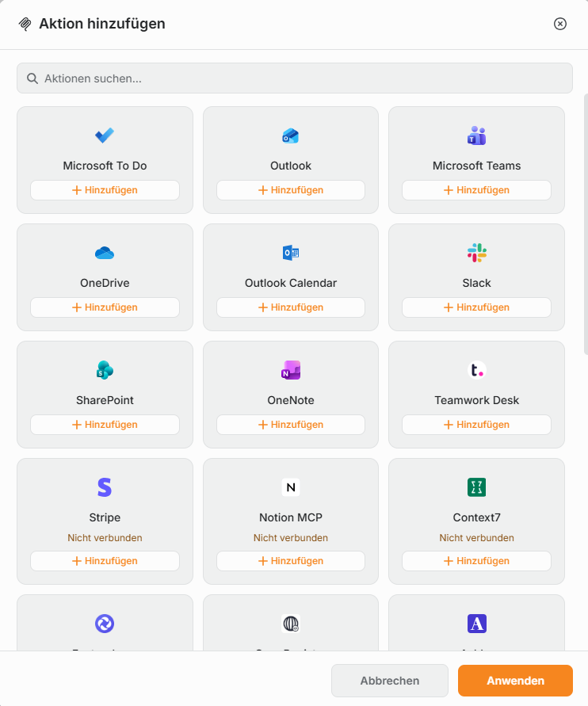588x706 pixels.
Task: Click the OneNote icon
Action: click(290, 370)
